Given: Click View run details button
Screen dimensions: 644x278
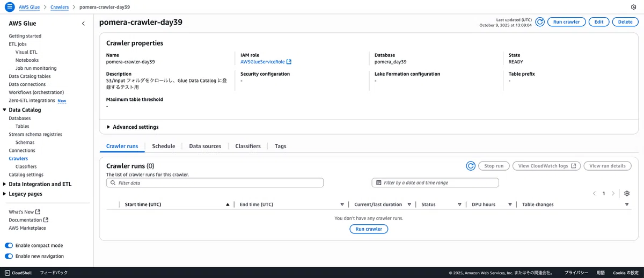Looking at the screenshot, I should [608, 166].
